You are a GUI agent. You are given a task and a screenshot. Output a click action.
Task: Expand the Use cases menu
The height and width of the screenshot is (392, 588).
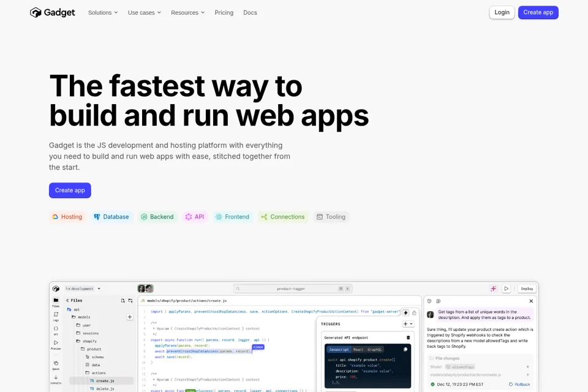click(144, 12)
